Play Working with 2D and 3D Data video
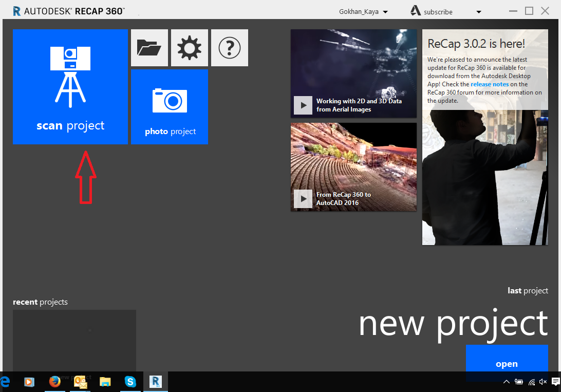The height and width of the screenshot is (392, 561). 303,105
